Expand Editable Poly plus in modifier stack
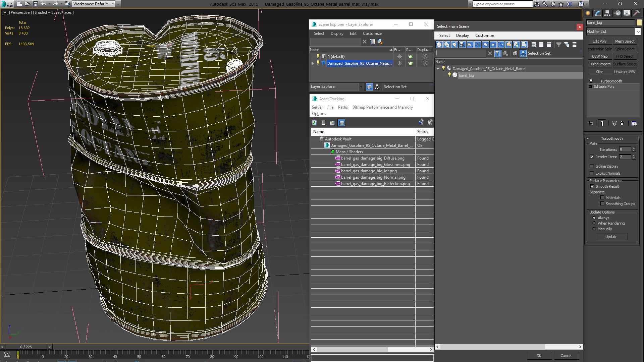 pyautogui.click(x=590, y=86)
